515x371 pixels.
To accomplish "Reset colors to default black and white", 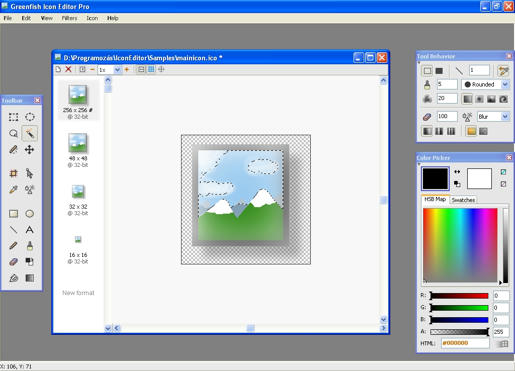I will [x=457, y=184].
